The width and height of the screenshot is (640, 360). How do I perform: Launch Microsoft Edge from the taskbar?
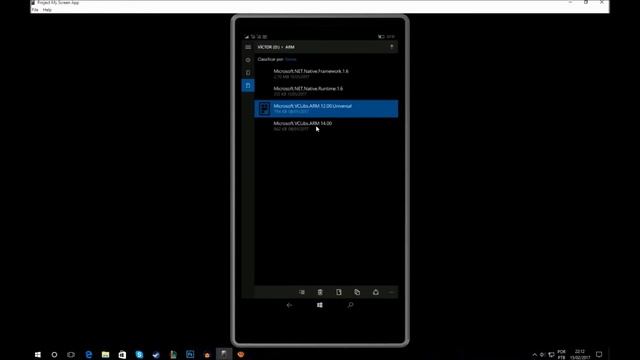[89, 354]
